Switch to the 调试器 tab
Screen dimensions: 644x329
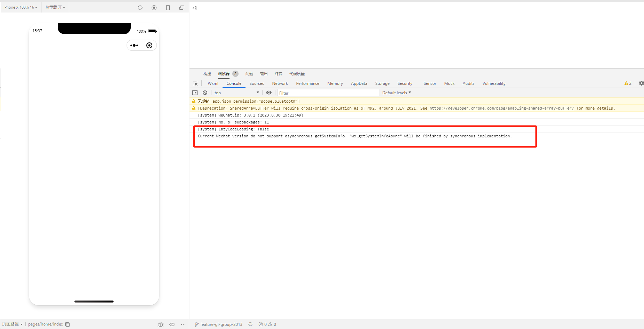pyautogui.click(x=224, y=74)
